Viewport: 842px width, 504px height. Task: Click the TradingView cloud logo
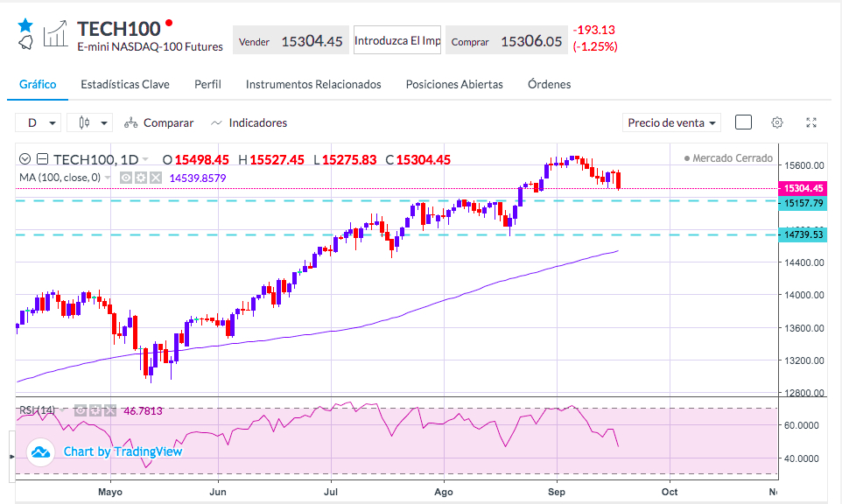point(40,451)
